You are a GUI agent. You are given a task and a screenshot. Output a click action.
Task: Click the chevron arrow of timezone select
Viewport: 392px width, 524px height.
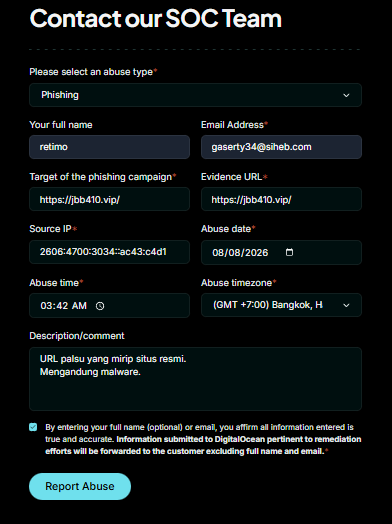pos(346,305)
